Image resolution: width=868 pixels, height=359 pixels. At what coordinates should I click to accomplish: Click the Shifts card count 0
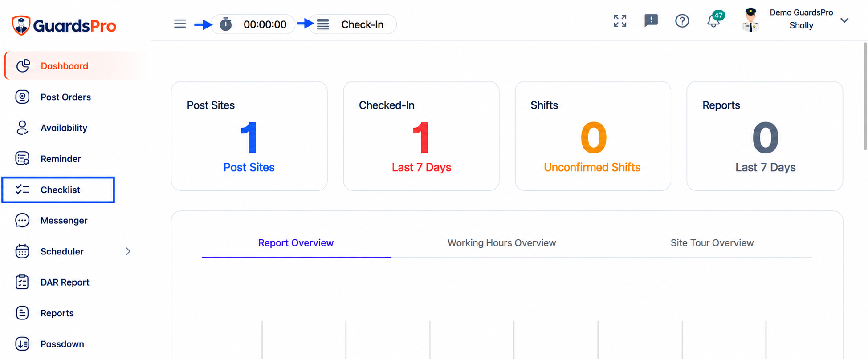tap(593, 137)
